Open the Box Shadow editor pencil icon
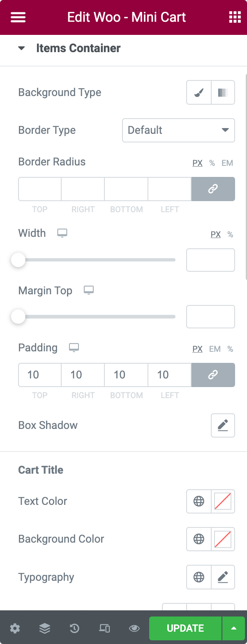 (x=223, y=425)
